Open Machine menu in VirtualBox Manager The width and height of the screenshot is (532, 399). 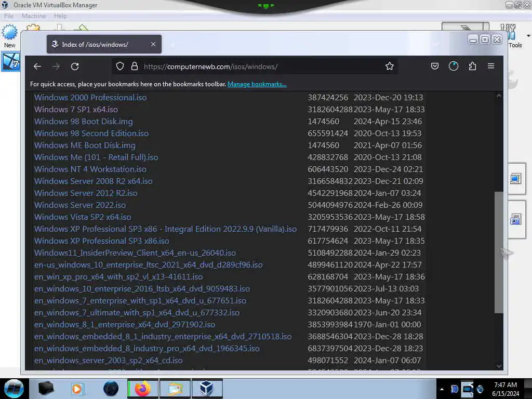click(x=34, y=16)
